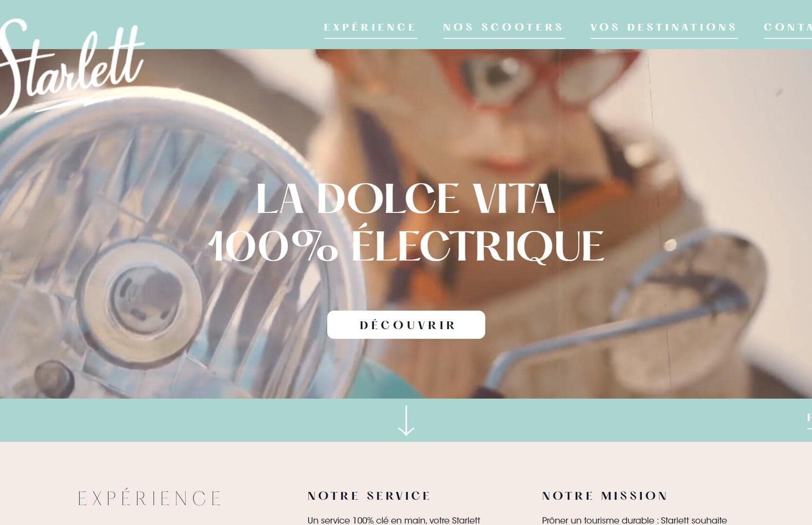Click the Notre Service heading
This screenshot has height=525, width=812.
pos(369,496)
